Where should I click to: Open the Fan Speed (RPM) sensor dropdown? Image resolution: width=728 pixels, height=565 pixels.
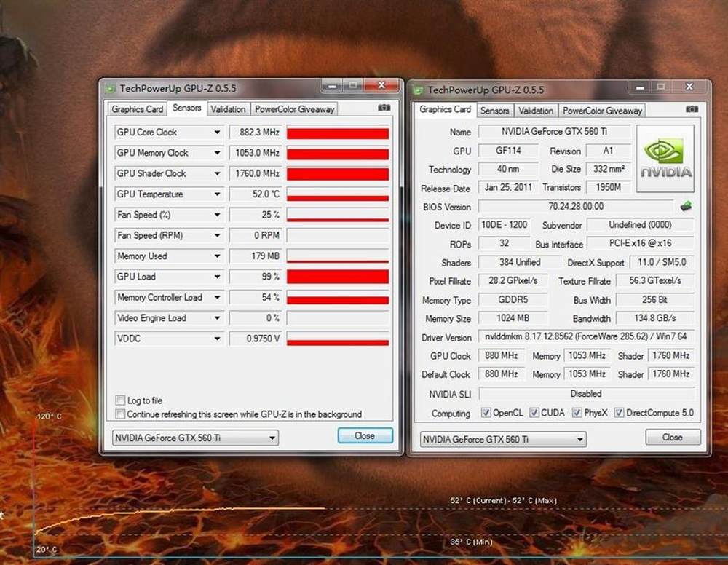pos(217,235)
